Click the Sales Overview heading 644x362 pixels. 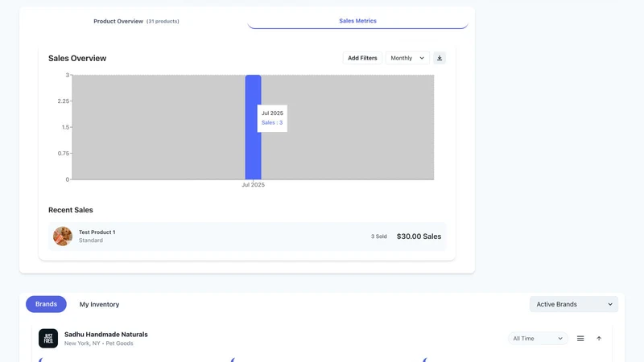click(77, 58)
